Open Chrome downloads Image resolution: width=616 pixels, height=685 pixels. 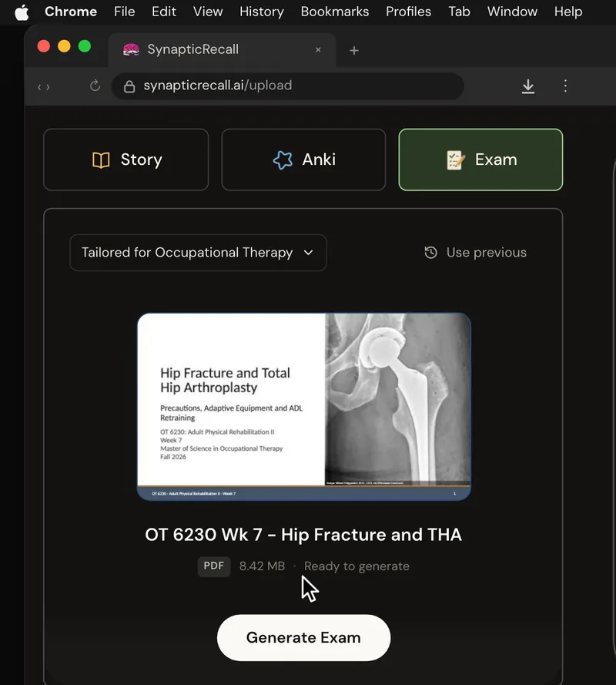click(x=527, y=86)
